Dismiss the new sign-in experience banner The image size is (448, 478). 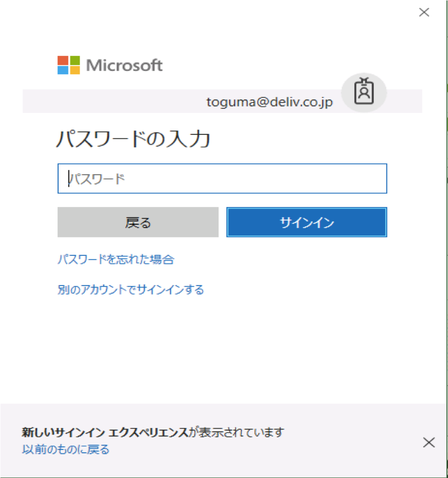click(429, 443)
